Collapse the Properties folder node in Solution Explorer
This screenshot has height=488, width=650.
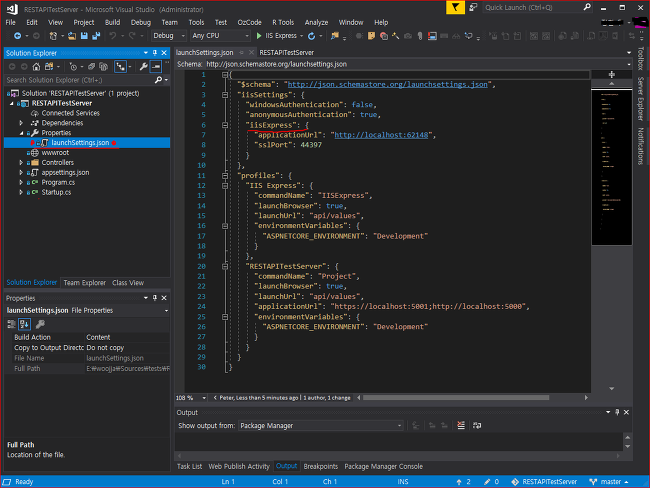(21, 133)
